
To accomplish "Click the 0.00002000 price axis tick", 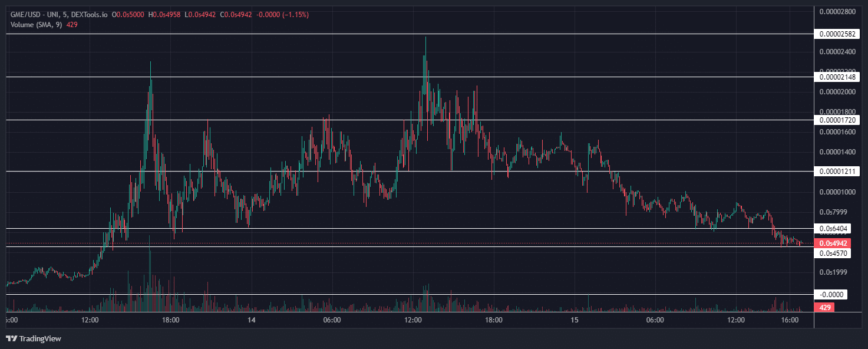I will coord(837,91).
